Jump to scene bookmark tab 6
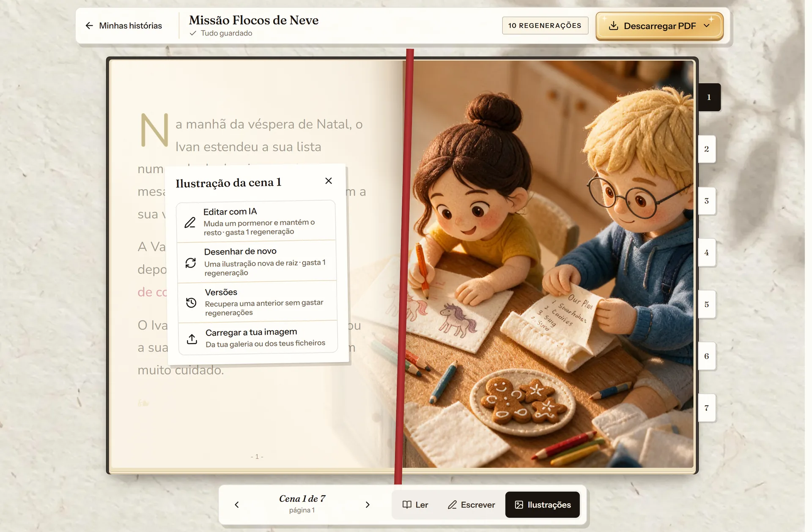This screenshot has height=532, width=812. (707, 356)
